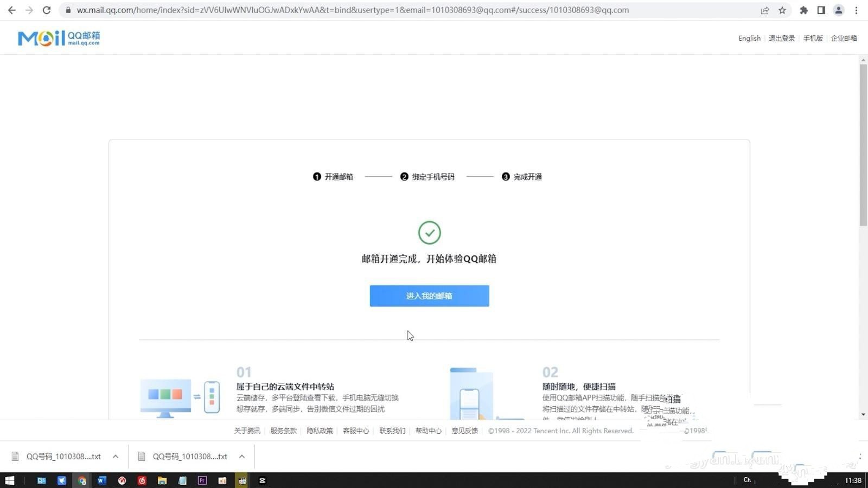Open the 意见反馈 footer link
The height and width of the screenshot is (488, 868).
click(465, 431)
